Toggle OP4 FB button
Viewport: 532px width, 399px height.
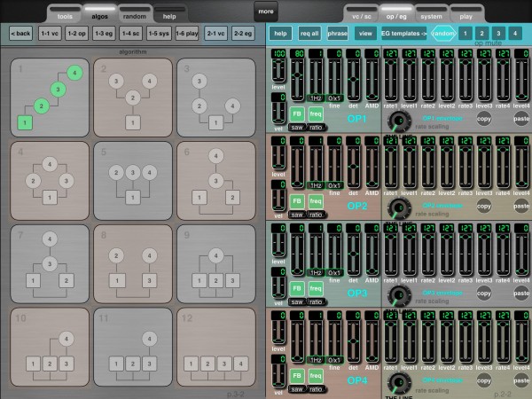(297, 376)
